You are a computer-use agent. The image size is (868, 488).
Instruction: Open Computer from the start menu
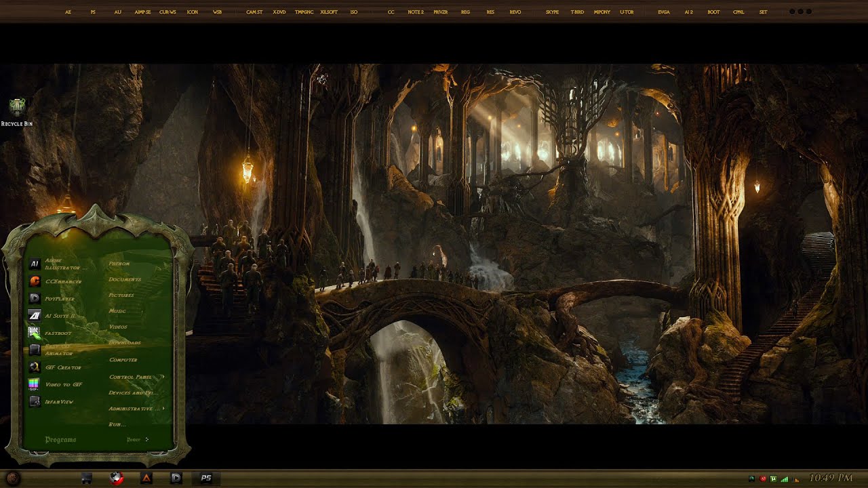click(x=123, y=360)
